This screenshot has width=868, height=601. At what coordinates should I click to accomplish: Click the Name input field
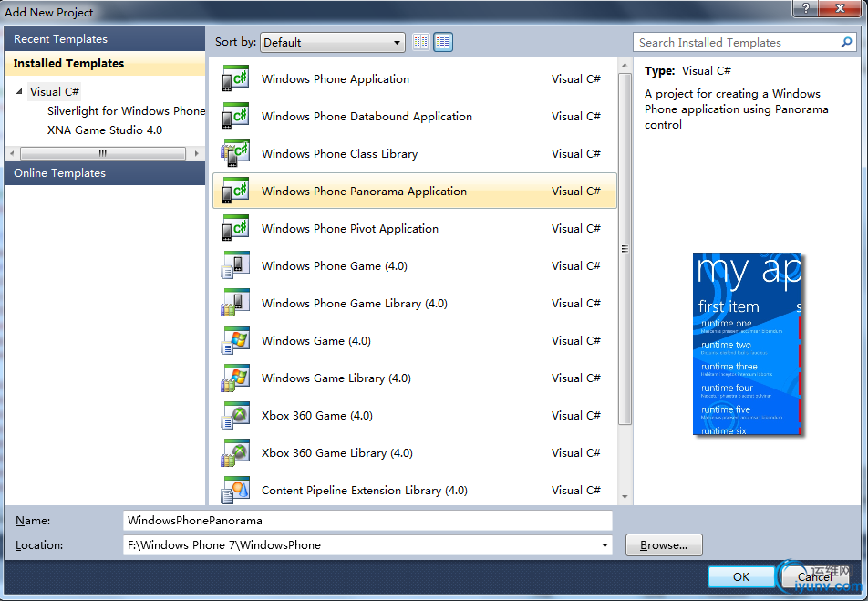tap(367, 521)
